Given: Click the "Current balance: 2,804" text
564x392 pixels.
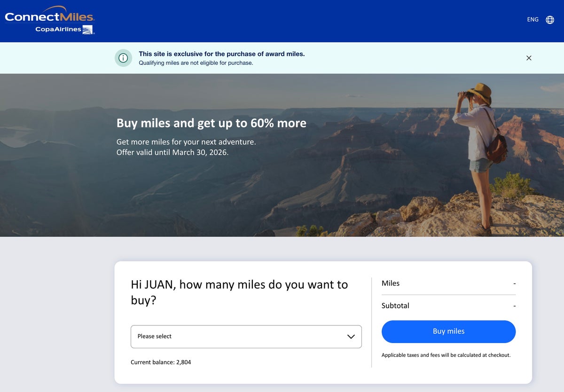Looking at the screenshot, I should [161, 362].
